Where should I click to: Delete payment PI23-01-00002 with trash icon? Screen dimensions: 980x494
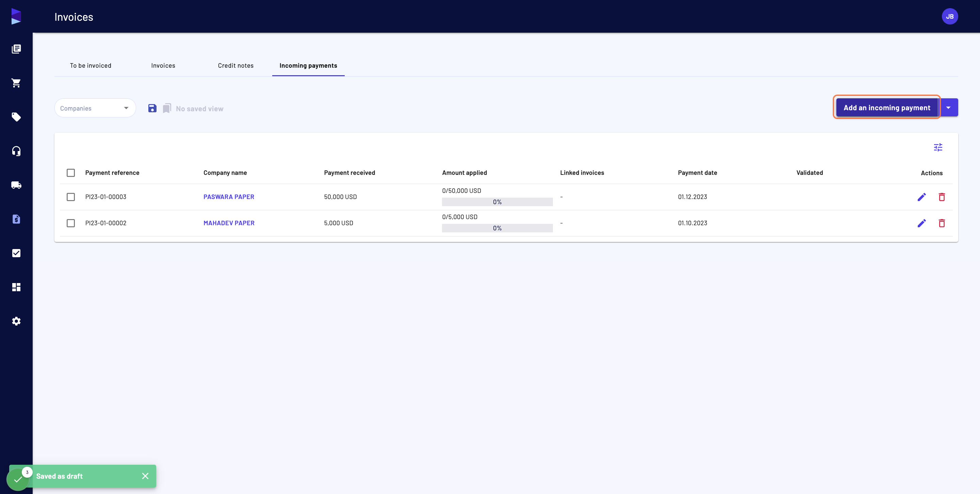click(x=942, y=223)
